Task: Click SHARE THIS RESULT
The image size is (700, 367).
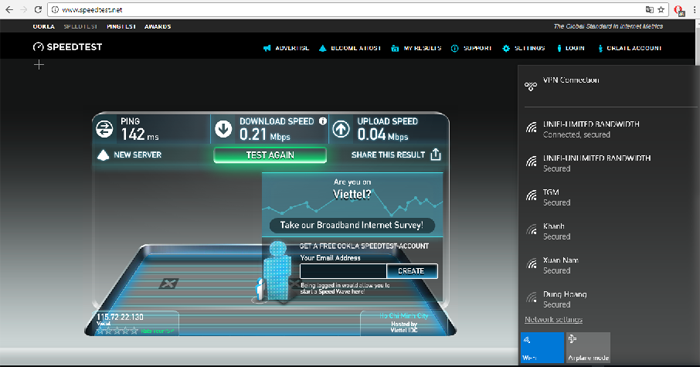Action: [388, 155]
